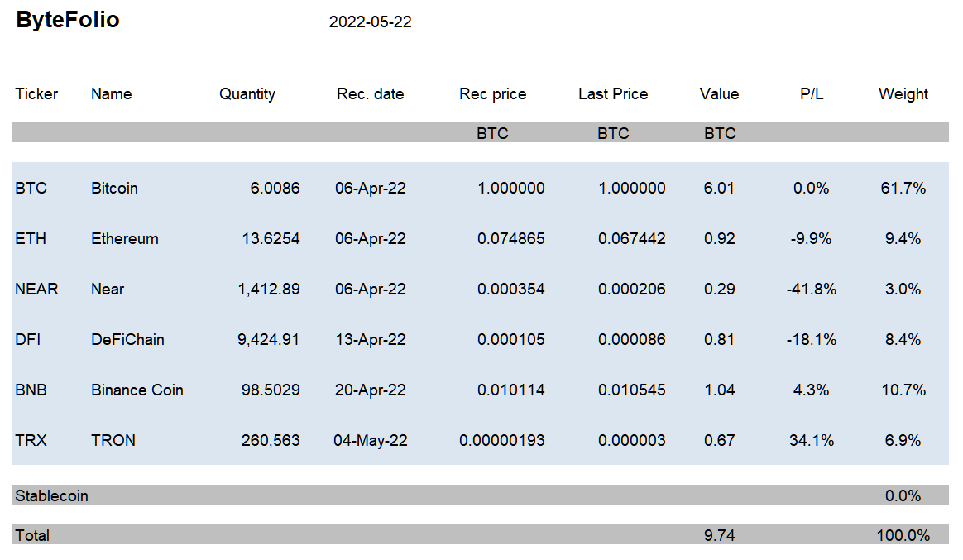Click the Ethereum name cell
The image size is (963, 560).
[x=125, y=238]
